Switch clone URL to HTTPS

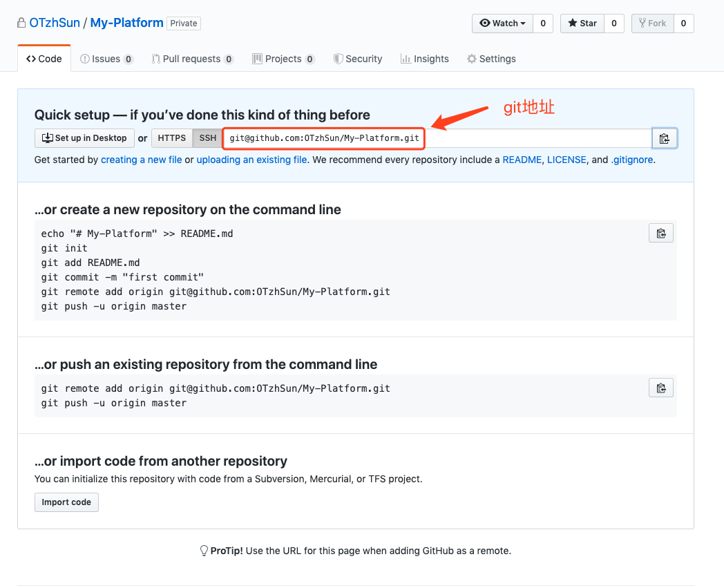click(171, 138)
